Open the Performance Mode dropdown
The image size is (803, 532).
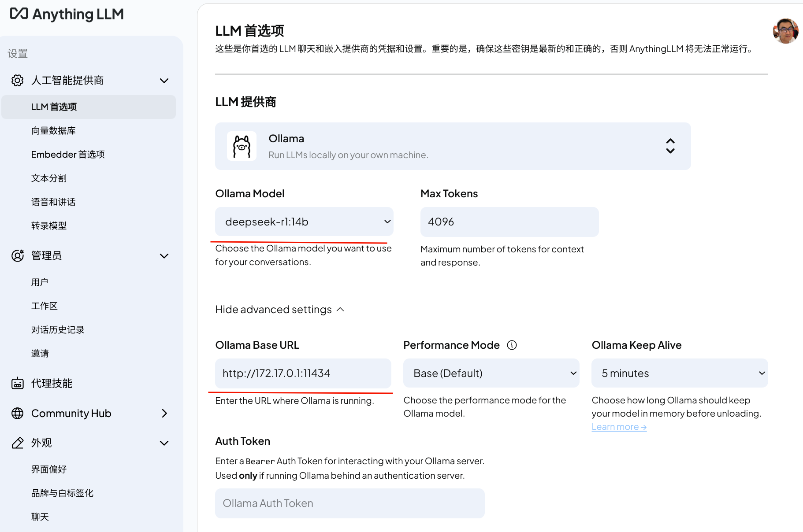click(491, 373)
